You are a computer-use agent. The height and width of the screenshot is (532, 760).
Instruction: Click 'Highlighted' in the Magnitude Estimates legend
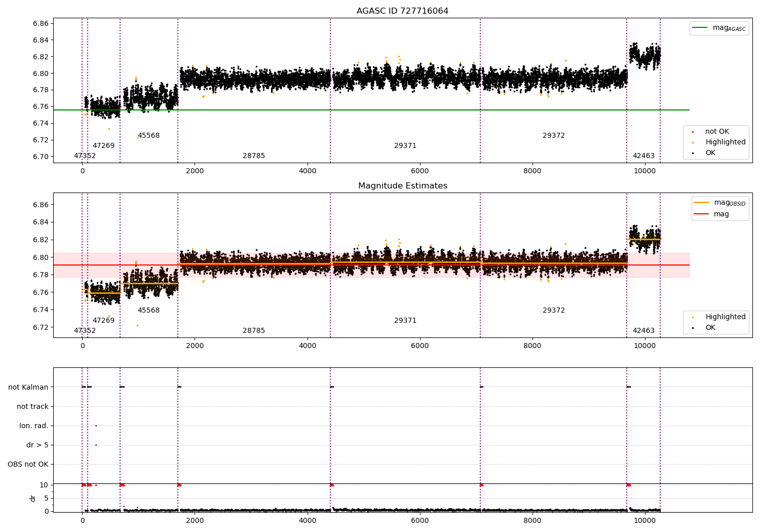tap(726, 317)
